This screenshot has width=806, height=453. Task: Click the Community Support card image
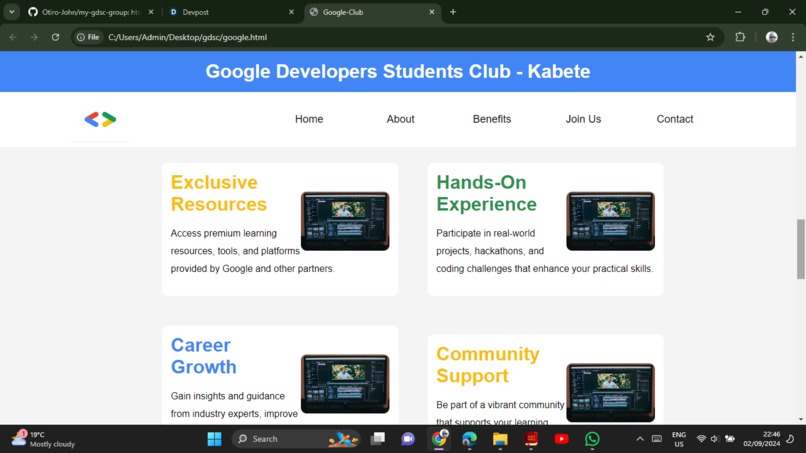[x=611, y=393]
